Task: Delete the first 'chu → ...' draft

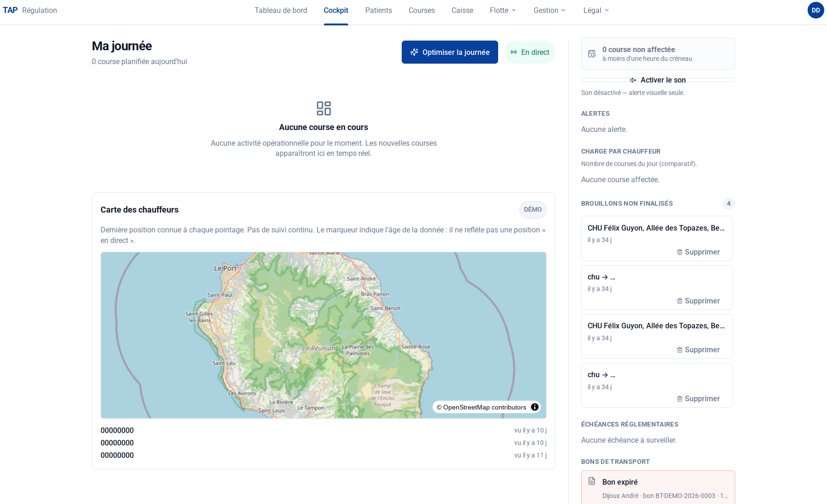Action: [x=698, y=301]
